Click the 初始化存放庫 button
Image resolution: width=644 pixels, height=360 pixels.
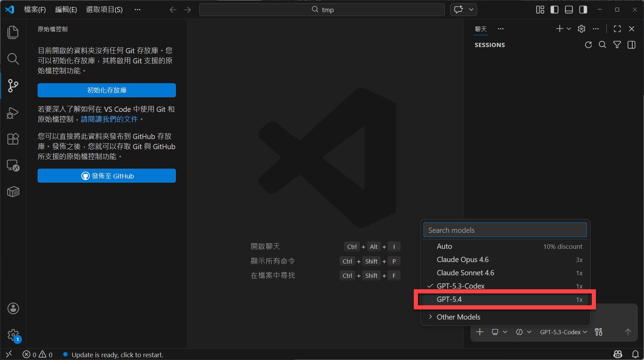[x=107, y=90]
